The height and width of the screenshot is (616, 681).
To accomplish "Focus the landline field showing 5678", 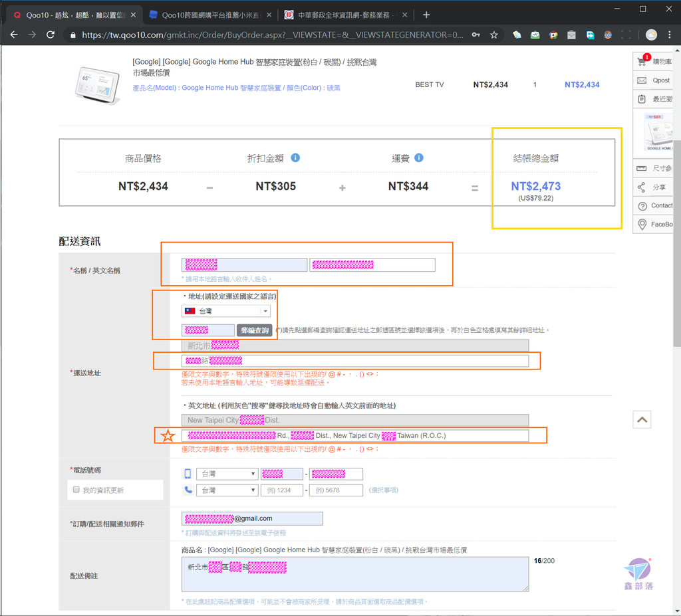I will (x=336, y=490).
